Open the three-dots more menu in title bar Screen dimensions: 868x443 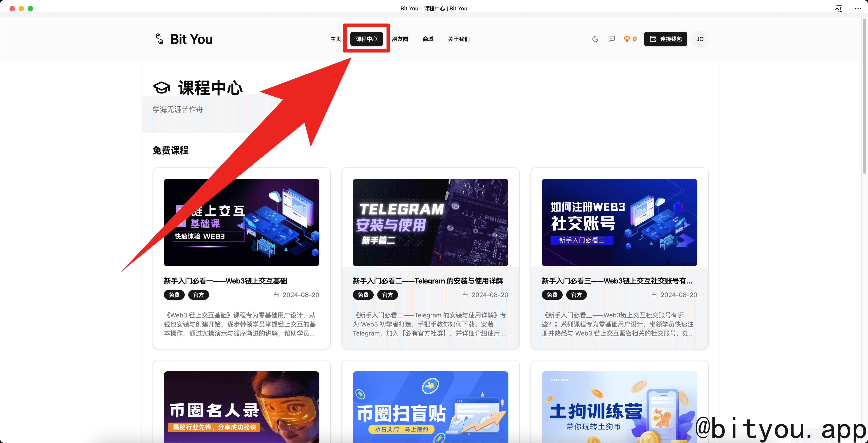pos(858,8)
